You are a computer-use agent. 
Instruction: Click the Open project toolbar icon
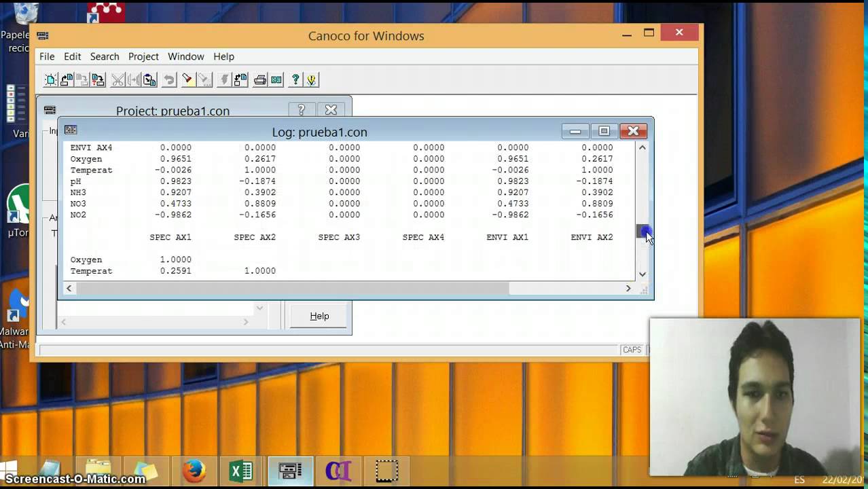pyautogui.click(x=67, y=79)
